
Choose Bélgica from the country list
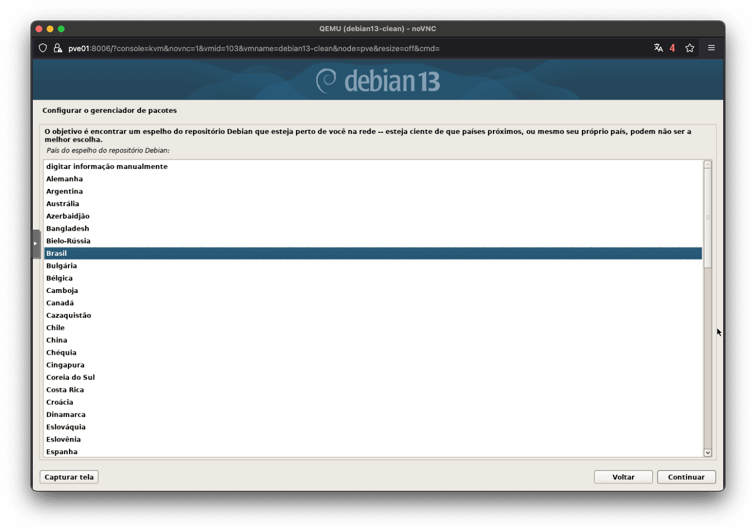(373, 278)
